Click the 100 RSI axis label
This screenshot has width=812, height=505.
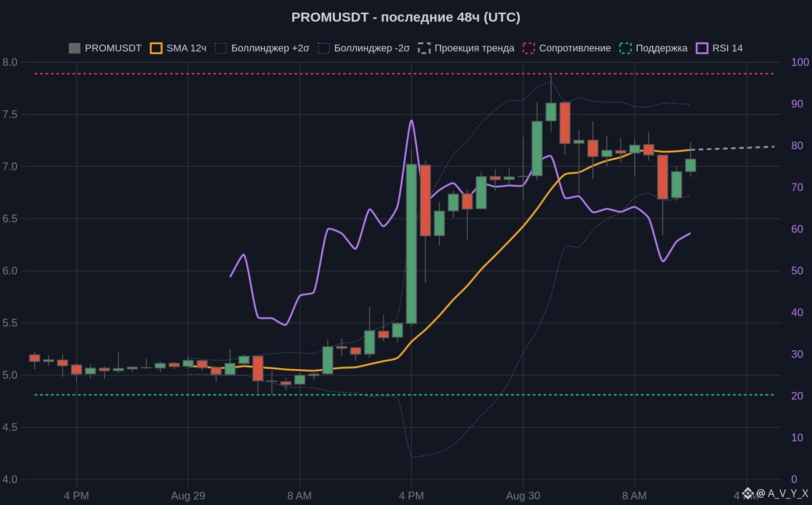800,62
